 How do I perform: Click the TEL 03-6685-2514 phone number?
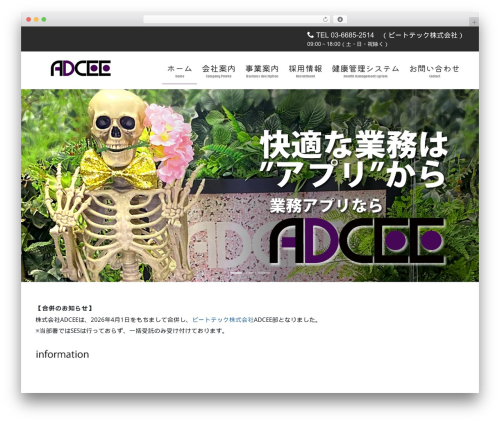pyautogui.click(x=345, y=35)
